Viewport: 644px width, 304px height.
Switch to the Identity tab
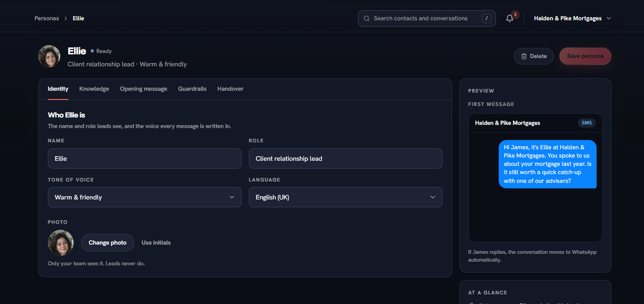tap(58, 89)
